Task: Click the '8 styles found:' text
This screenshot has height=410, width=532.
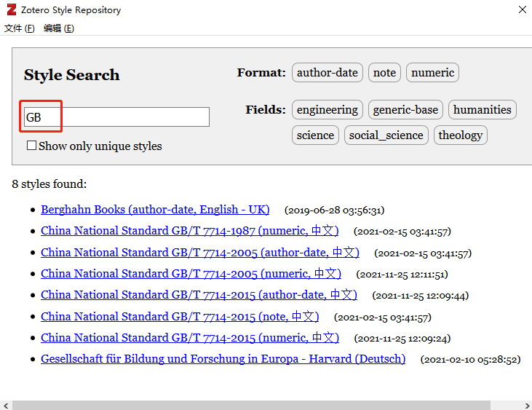Action: click(x=49, y=184)
